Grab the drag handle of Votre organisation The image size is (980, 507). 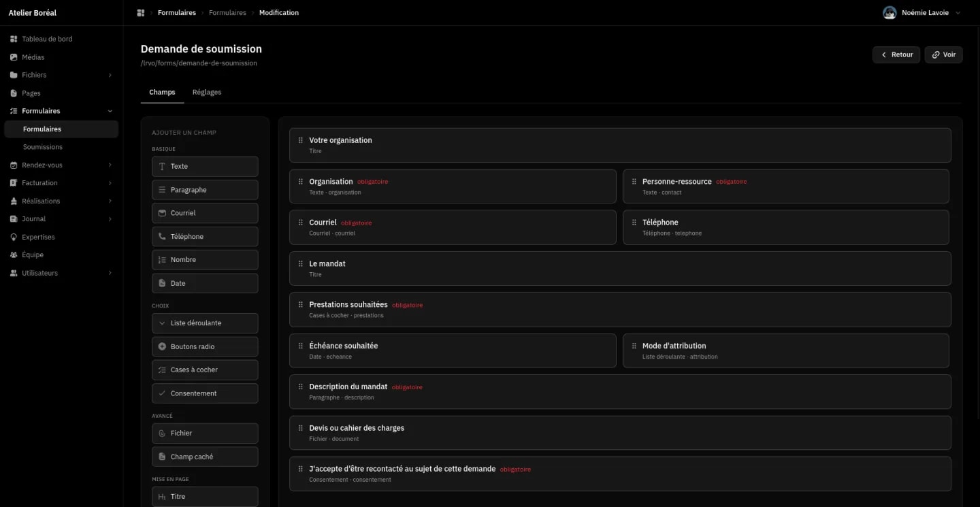(x=301, y=140)
